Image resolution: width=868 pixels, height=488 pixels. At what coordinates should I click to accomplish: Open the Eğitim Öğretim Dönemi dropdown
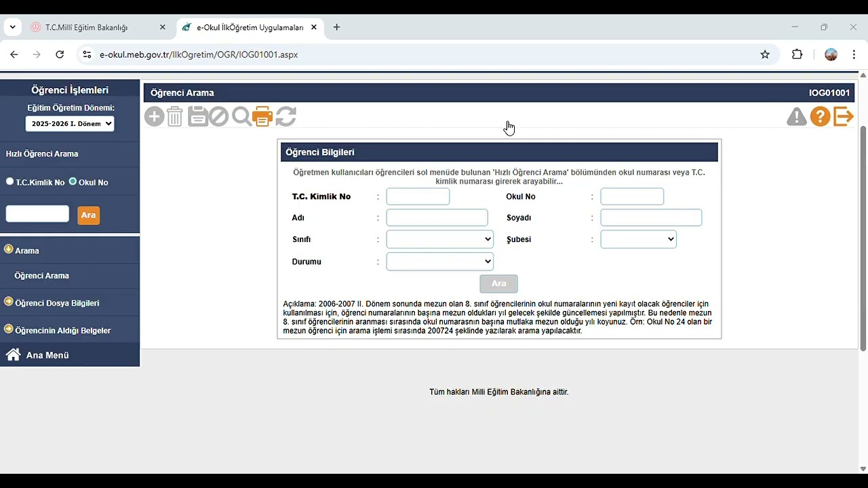pyautogui.click(x=70, y=123)
